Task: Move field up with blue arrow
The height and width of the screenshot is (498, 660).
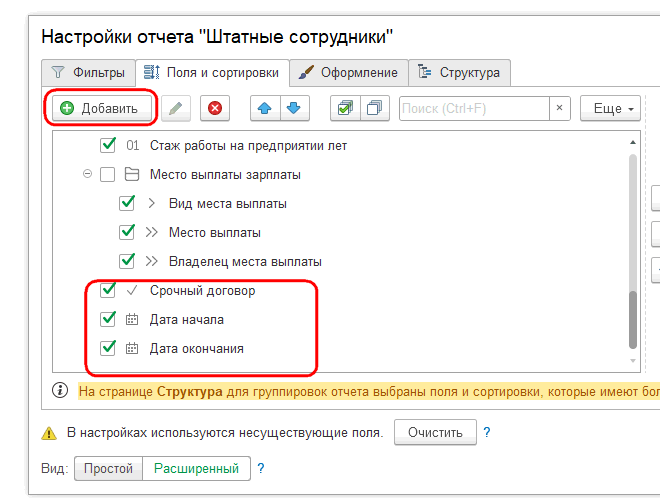Action: tap(265, 108)
